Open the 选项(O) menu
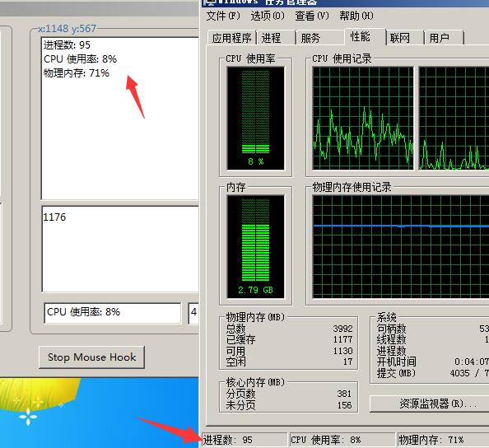 tap(268, 16)
